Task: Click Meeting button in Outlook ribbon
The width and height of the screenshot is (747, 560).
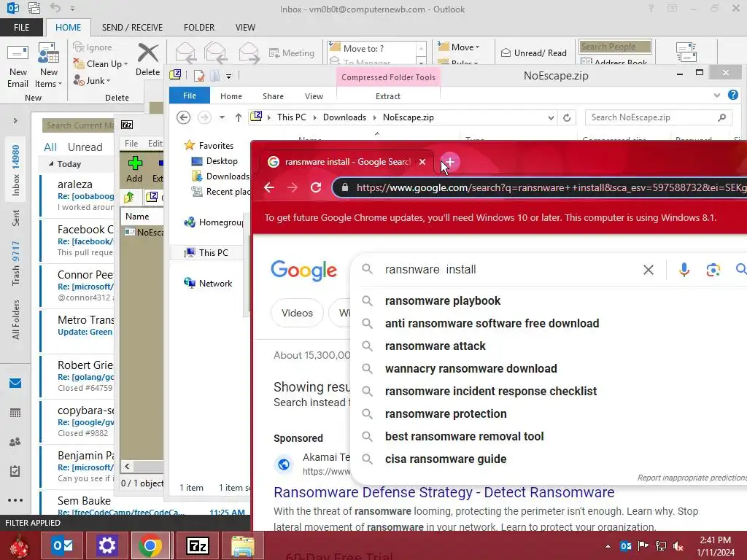Action: (292, 52)
